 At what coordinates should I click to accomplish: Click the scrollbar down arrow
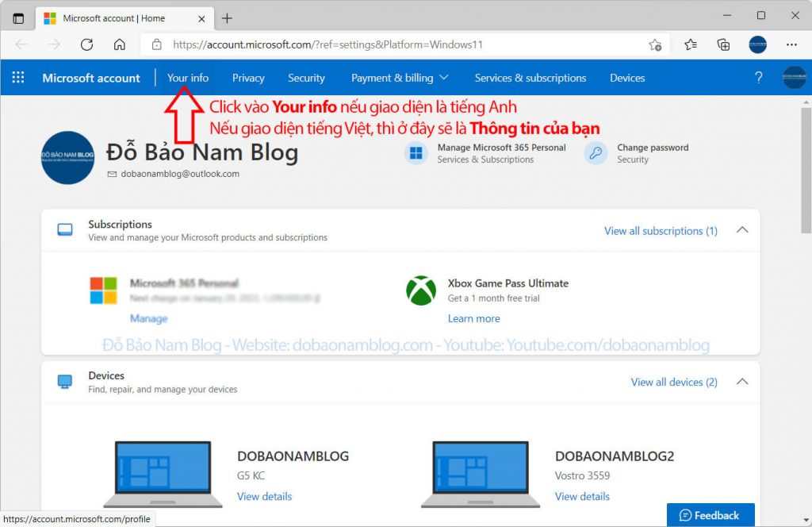(806, 520)
